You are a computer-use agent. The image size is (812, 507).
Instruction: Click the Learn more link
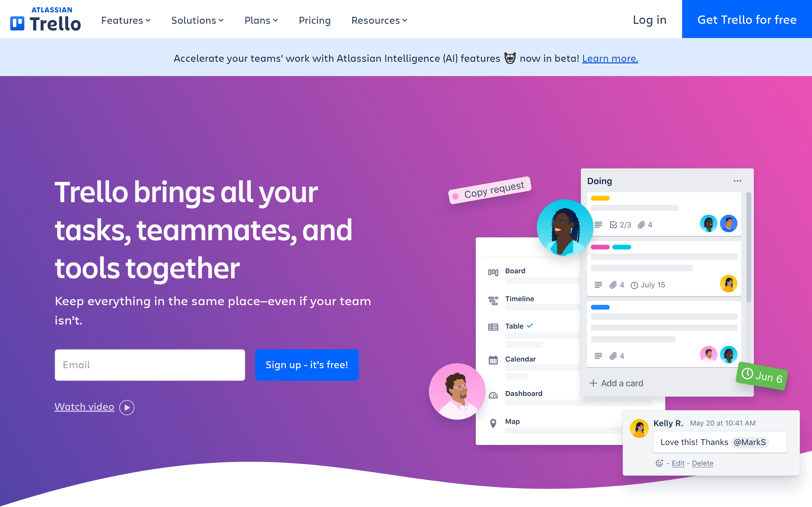pos(610,58)
